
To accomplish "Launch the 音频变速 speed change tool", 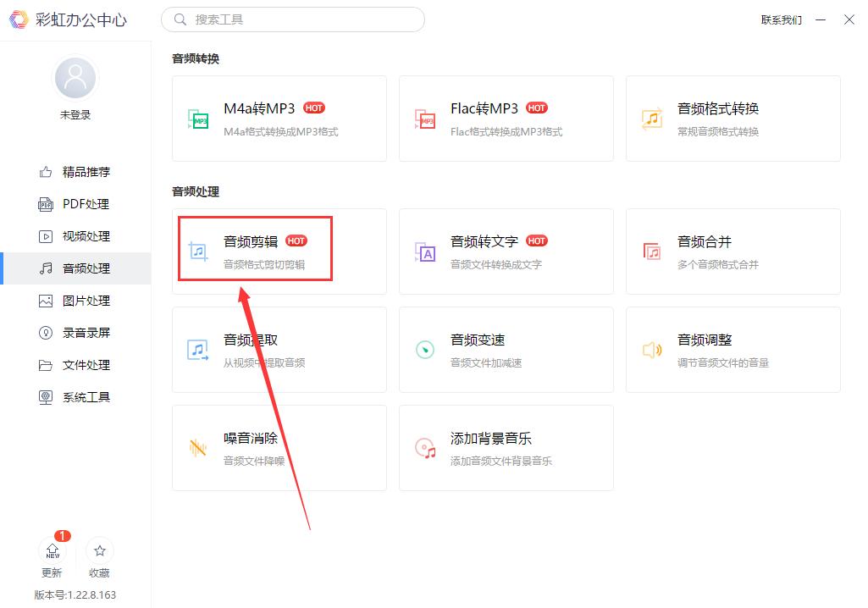I will coord(506,350).
